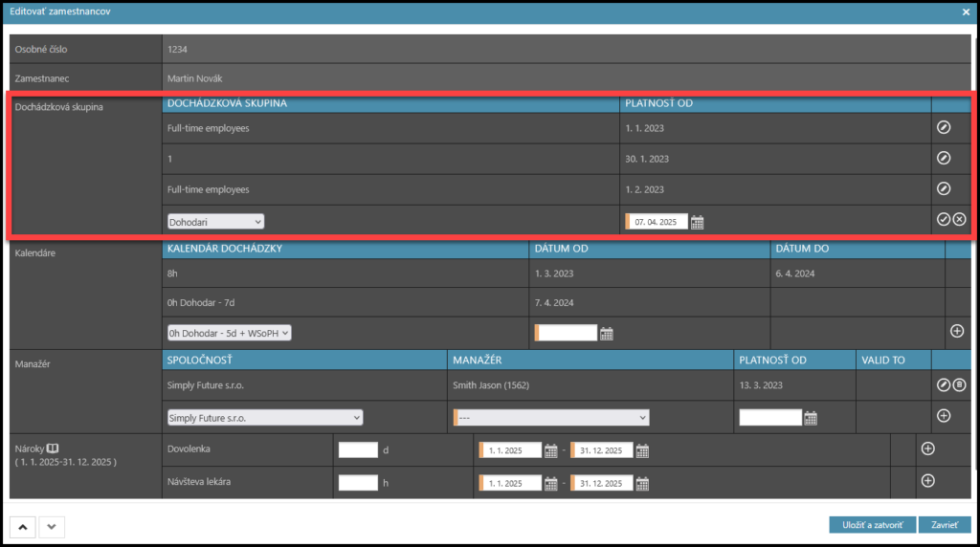The image size is (980, 547).
Task: Cancel the new Dohodari attendance group entry
Action: [959, 220]
